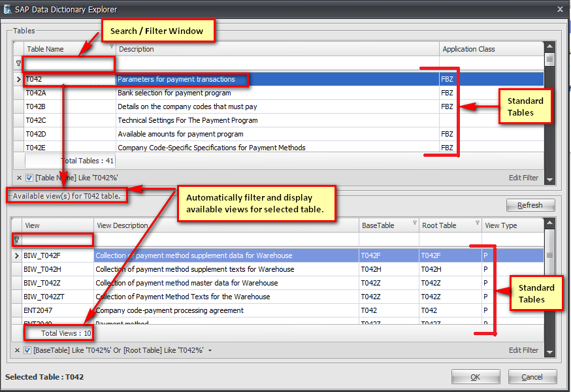This screenshot has width=571, height=392.
Task: Click the Cancel button
Action: 532,377
